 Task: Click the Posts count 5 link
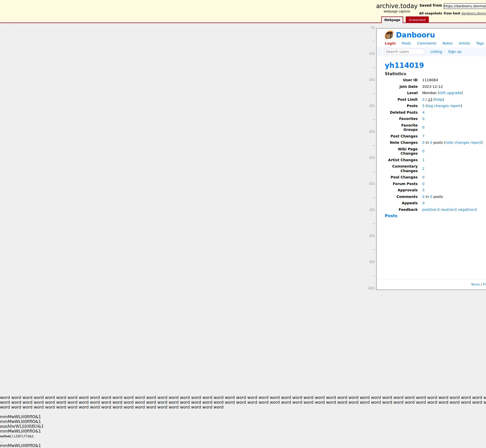(423, 106)
